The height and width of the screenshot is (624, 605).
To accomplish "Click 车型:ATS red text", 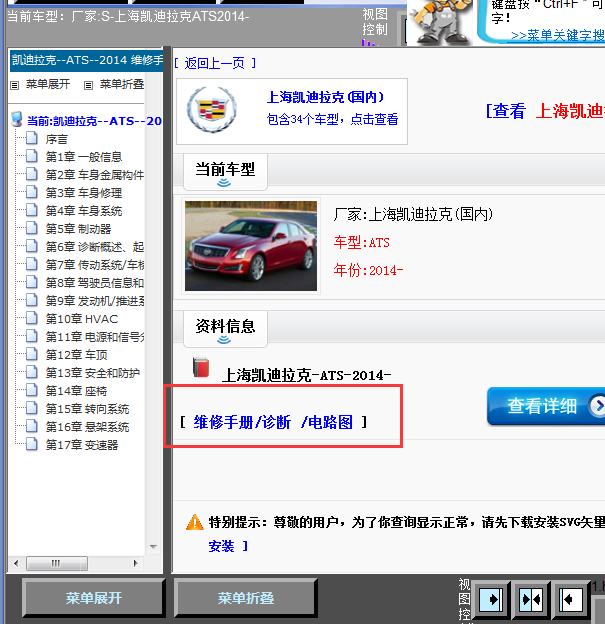I will tap(361, 242).
